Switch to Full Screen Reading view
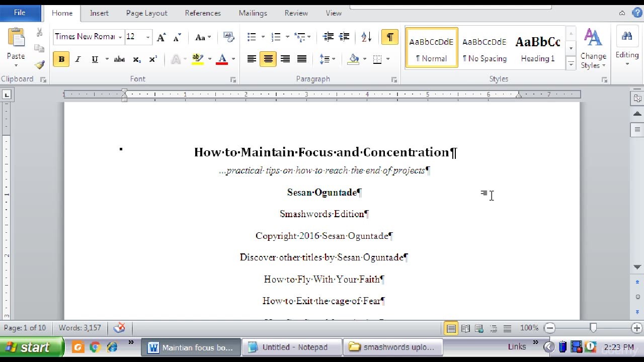 click(465, 328)
